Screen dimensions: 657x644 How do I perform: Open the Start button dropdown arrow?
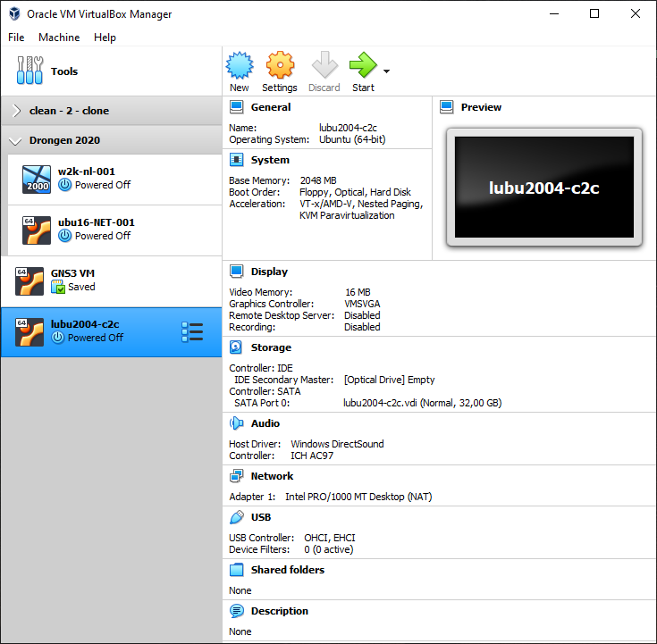tap(386, 71)
